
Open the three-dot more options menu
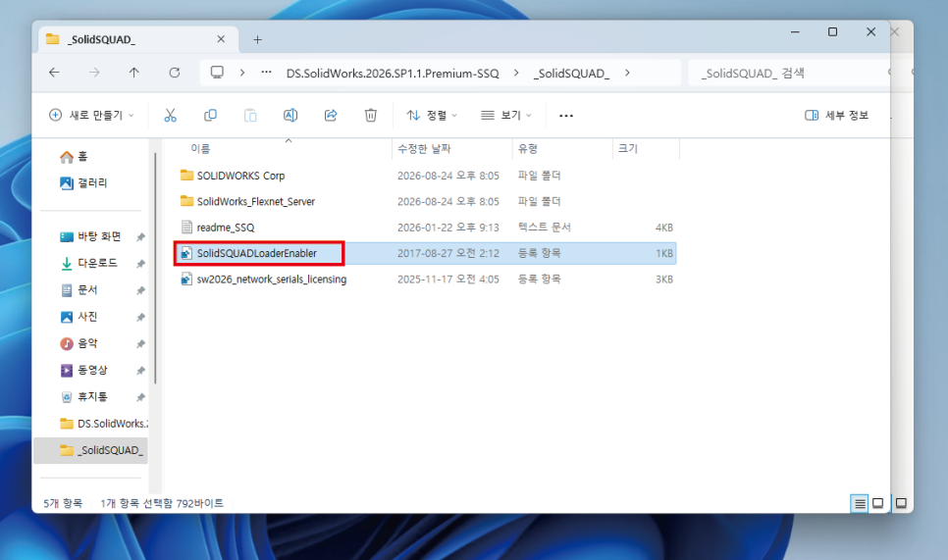tap(566, 116)
